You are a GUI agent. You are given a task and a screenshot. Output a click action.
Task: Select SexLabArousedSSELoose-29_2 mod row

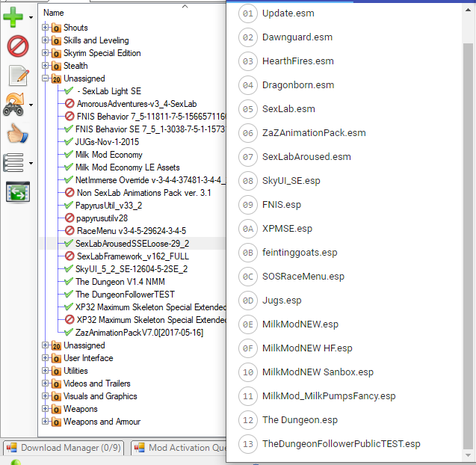[132, 244]
